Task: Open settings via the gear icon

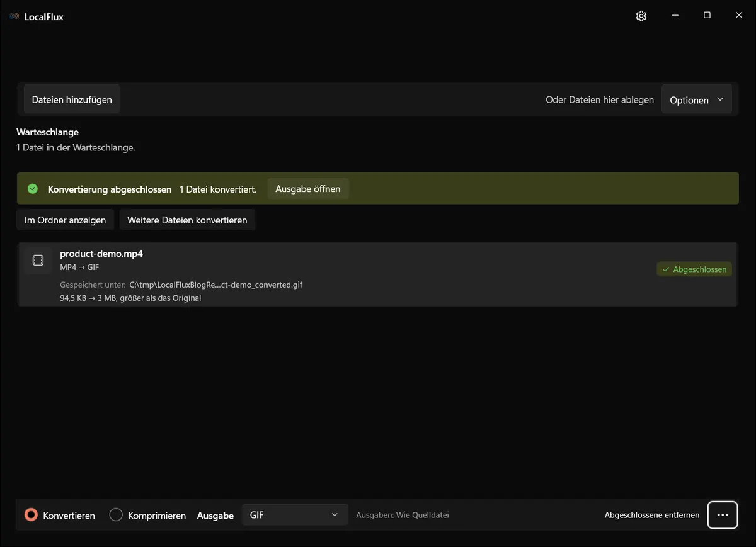Action: pos(641,16)
